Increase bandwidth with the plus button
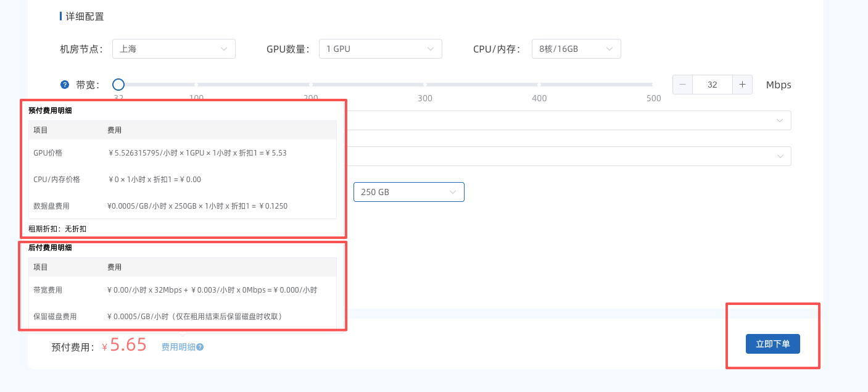Screen dimensions: 868x392 tap(742, 85)
